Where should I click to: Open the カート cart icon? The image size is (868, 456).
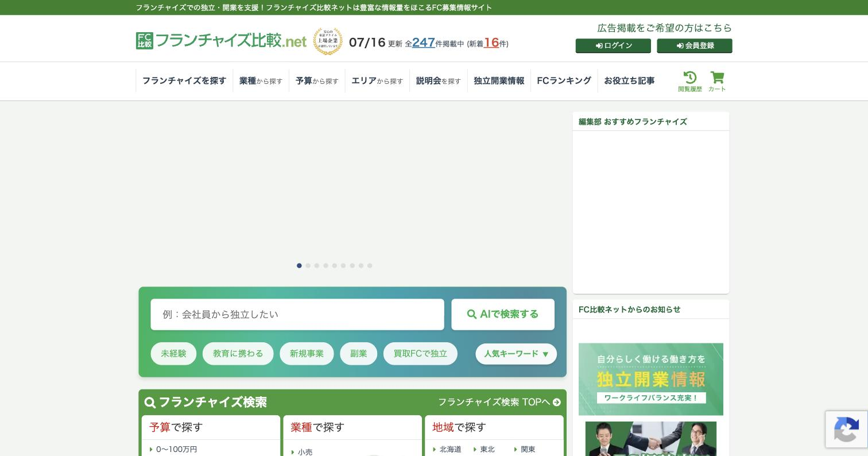[716, 81]
